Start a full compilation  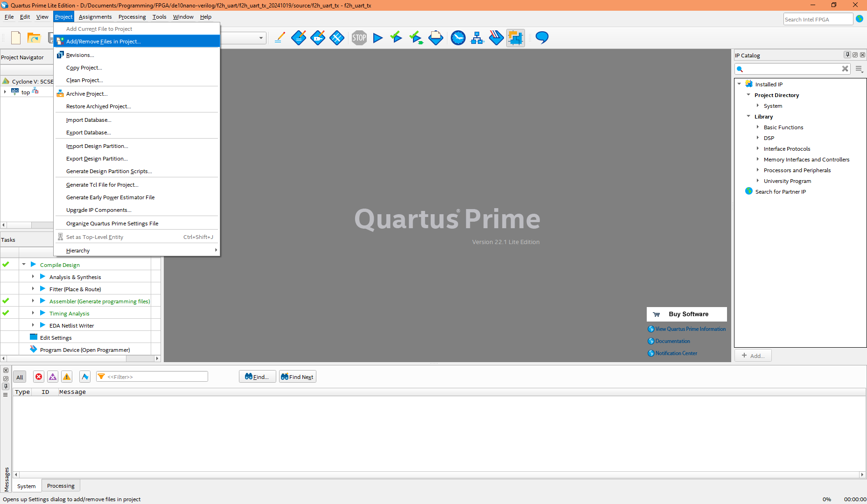click(x=378, y=38)
